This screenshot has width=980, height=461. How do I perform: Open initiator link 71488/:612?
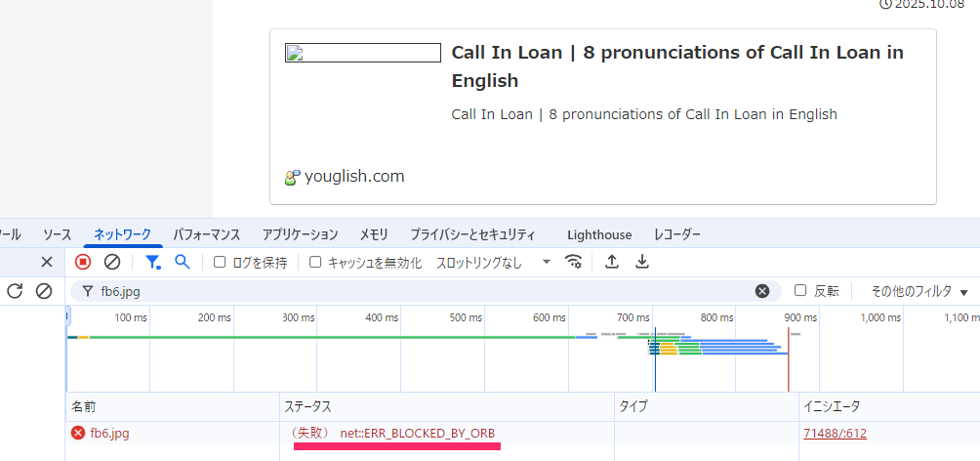coord(835,434)
